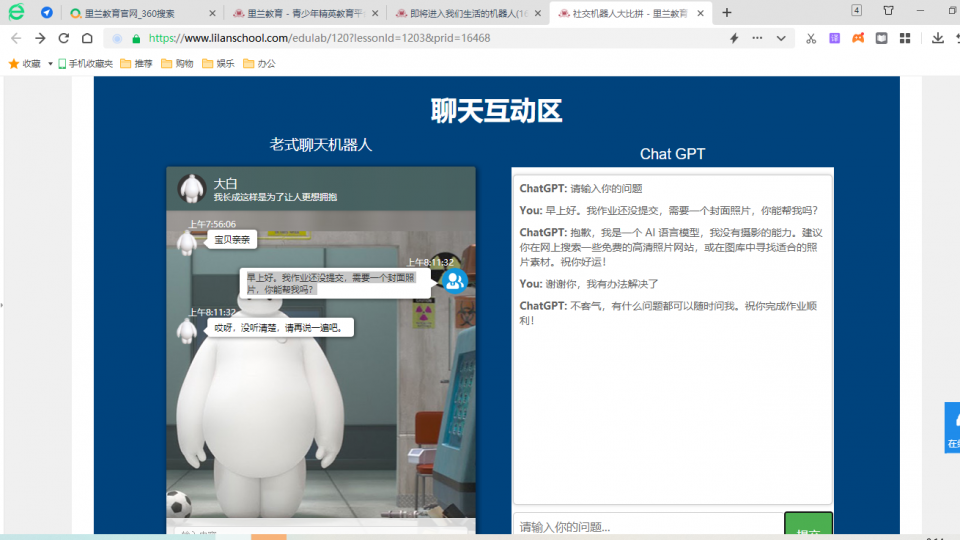
Task: Open a new browser tab
Action: (727, 12)
